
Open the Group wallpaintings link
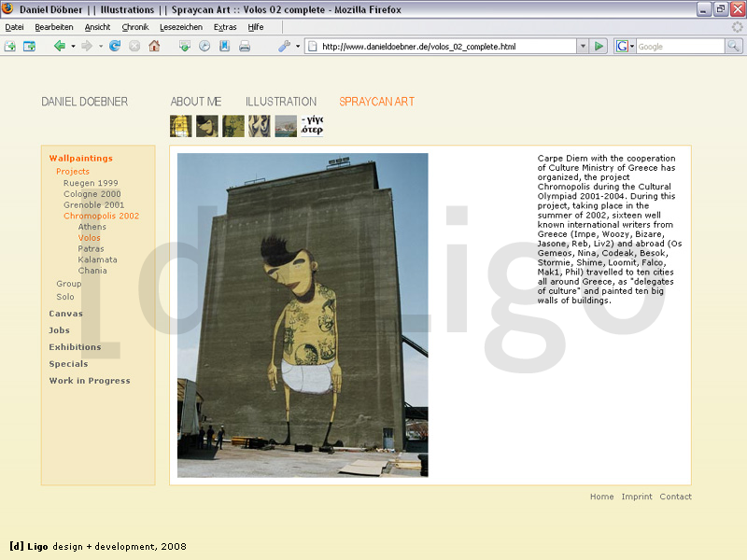(68, 284)
